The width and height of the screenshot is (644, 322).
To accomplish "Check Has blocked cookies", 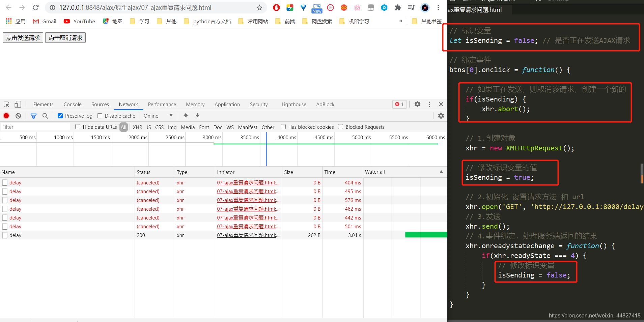I will point(283,127).
